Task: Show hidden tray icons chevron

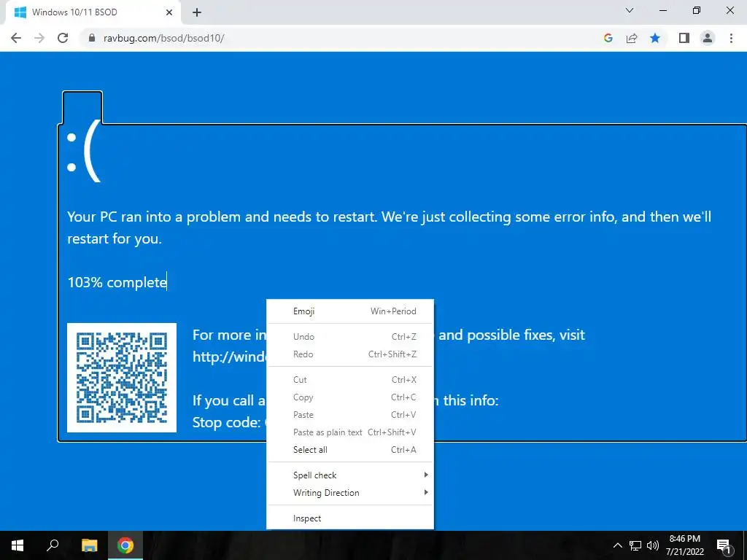Action: 617,545
